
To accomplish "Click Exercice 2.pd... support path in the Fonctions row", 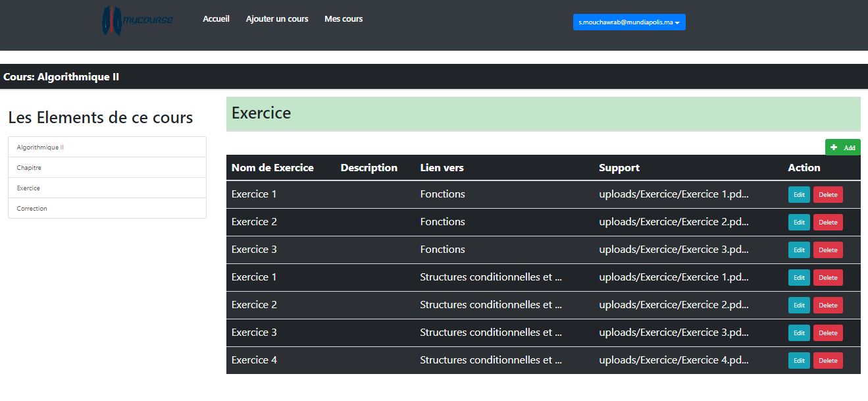I will click(674, 222).
